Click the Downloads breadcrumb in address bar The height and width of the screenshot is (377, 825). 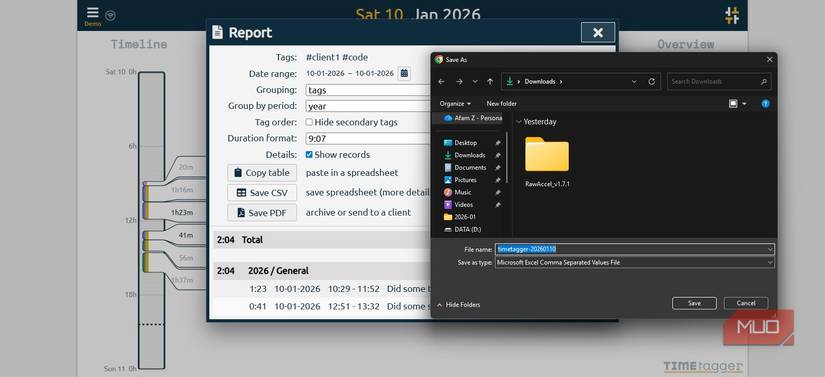(540, 81)
